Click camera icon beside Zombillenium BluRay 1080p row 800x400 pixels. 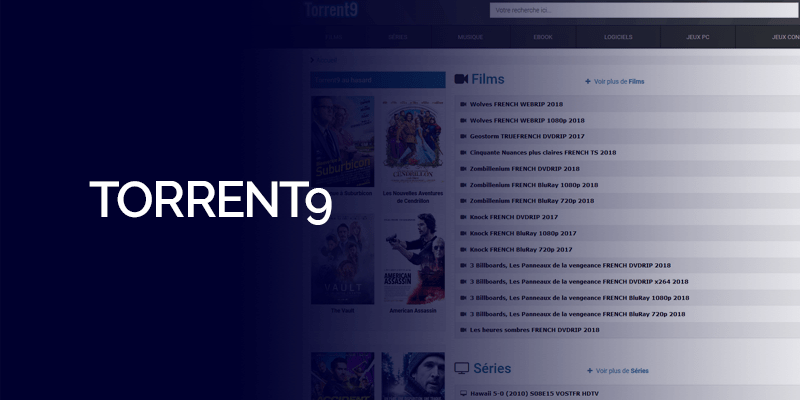click(463, 185)
